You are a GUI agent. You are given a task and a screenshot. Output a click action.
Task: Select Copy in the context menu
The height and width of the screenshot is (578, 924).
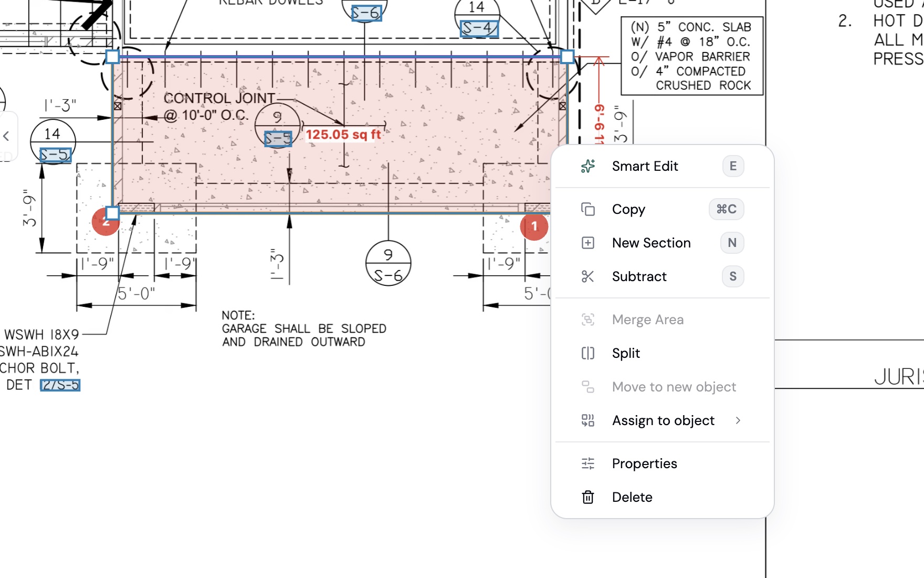[x=663, y=209]
